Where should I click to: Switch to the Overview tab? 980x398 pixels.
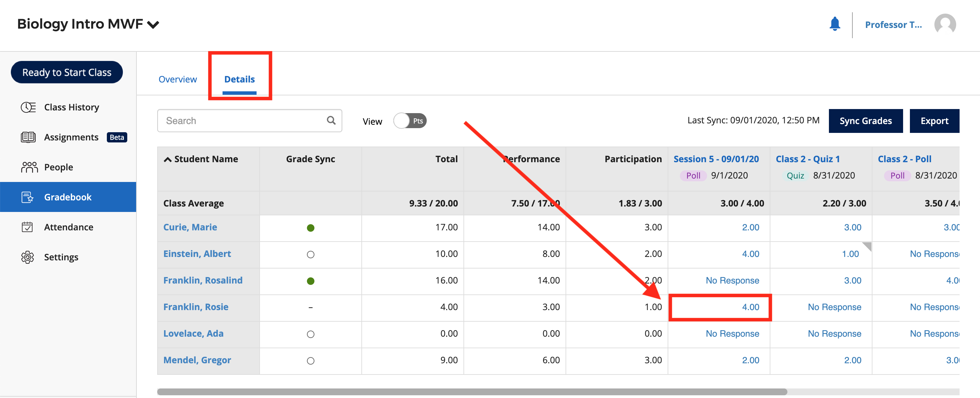[177, 79]
